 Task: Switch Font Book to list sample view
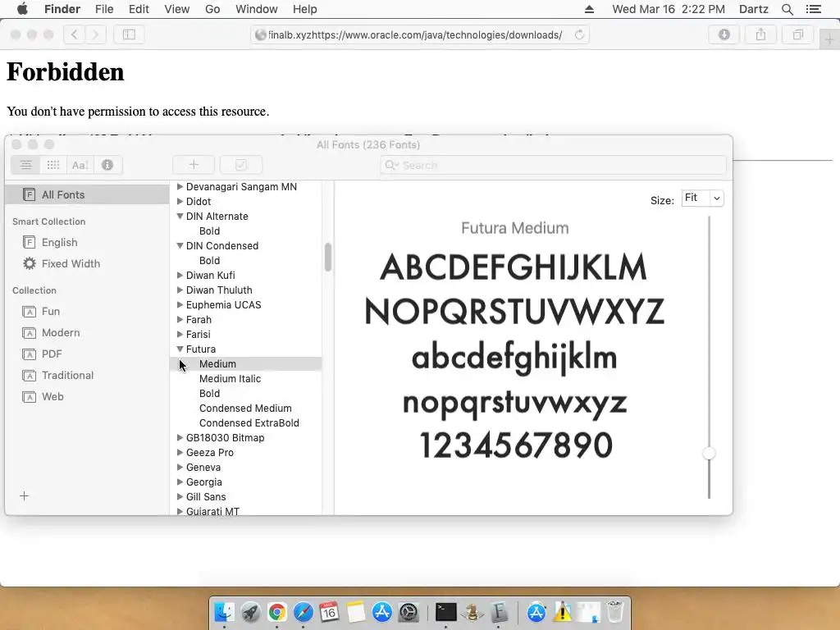pyautogui.click(x=25, y=165)
